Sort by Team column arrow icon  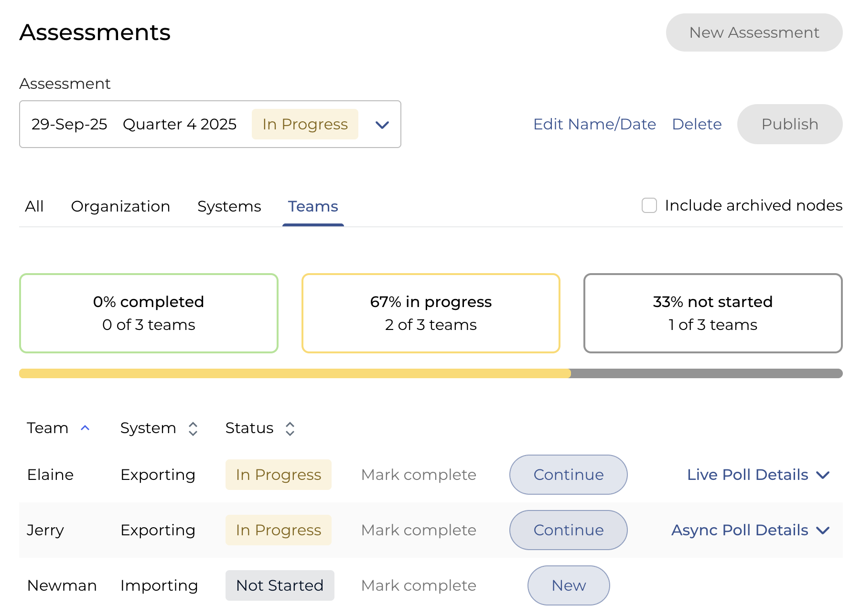tap(85, 428)
